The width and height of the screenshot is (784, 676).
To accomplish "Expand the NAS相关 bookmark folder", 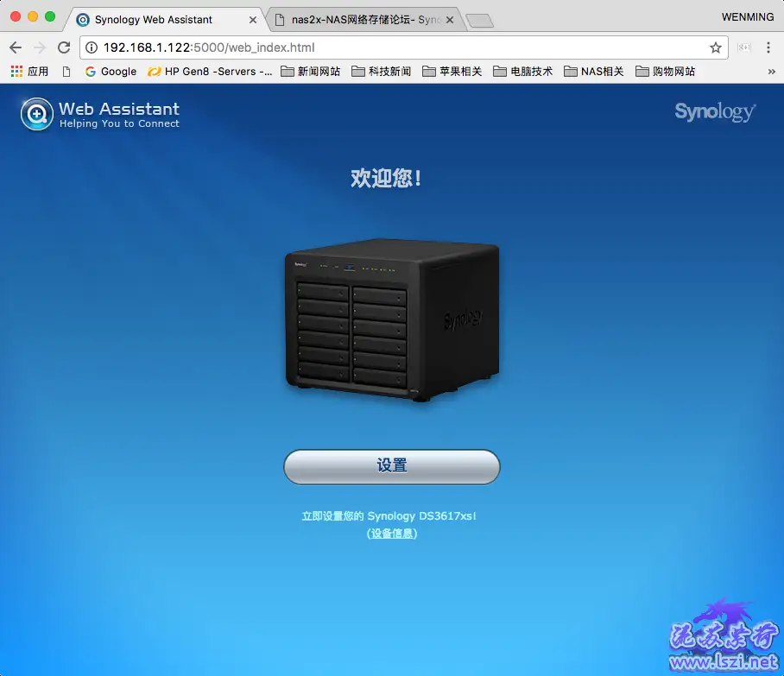I will [x=594, y=72].
